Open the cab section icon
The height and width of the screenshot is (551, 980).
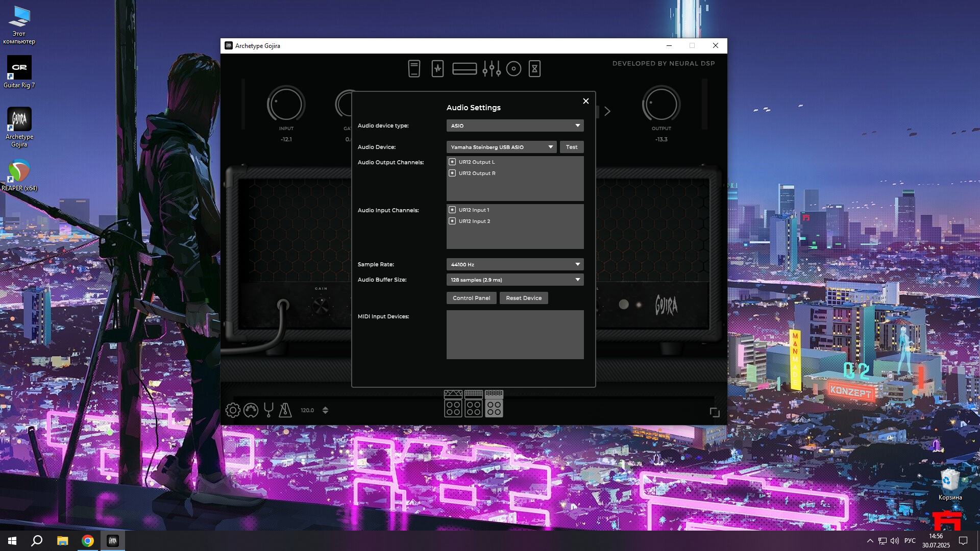[513, 69]
